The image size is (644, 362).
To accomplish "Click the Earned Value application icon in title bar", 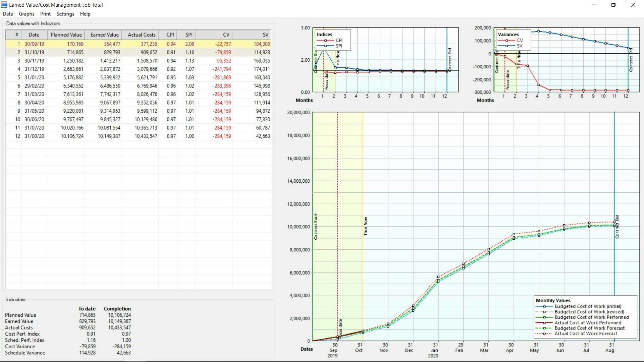I will 5,5.
